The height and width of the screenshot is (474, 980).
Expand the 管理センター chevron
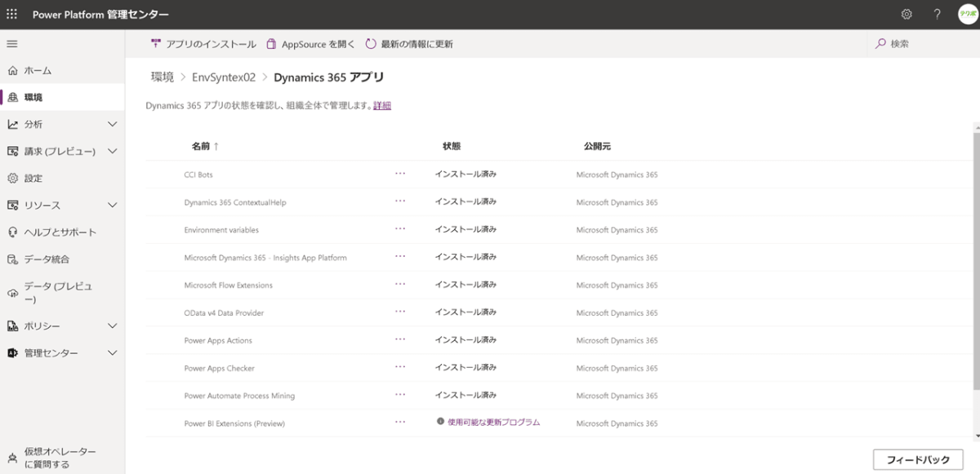point(113,352)
